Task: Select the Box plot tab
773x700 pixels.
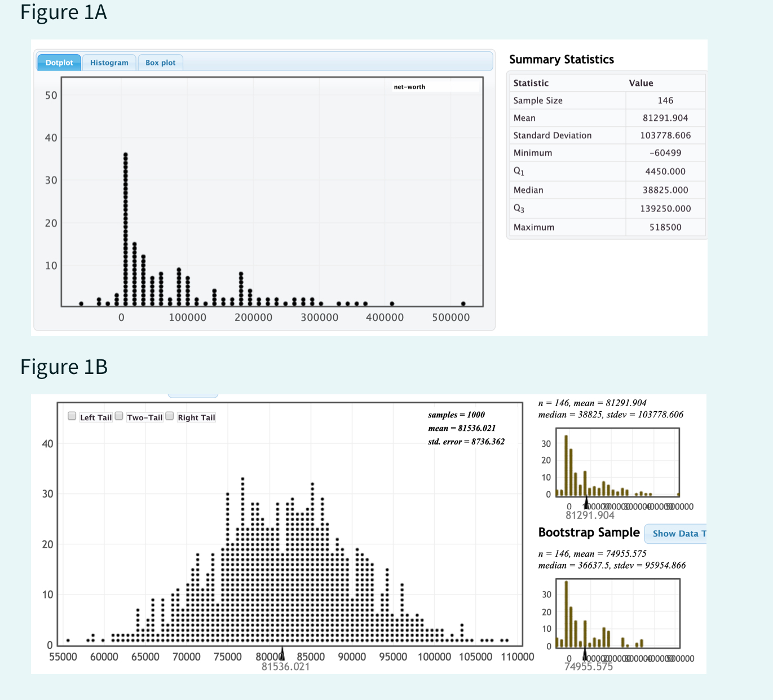Action: click(x=161, y=63)
